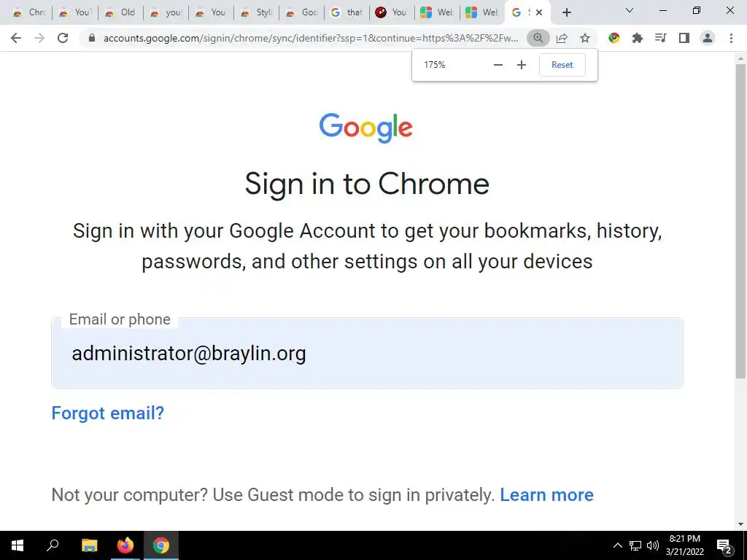The height and width of the screenshot is (560, 747).
Task: Open the Extensions puzzle piece menu
Action: click(638, 38)
